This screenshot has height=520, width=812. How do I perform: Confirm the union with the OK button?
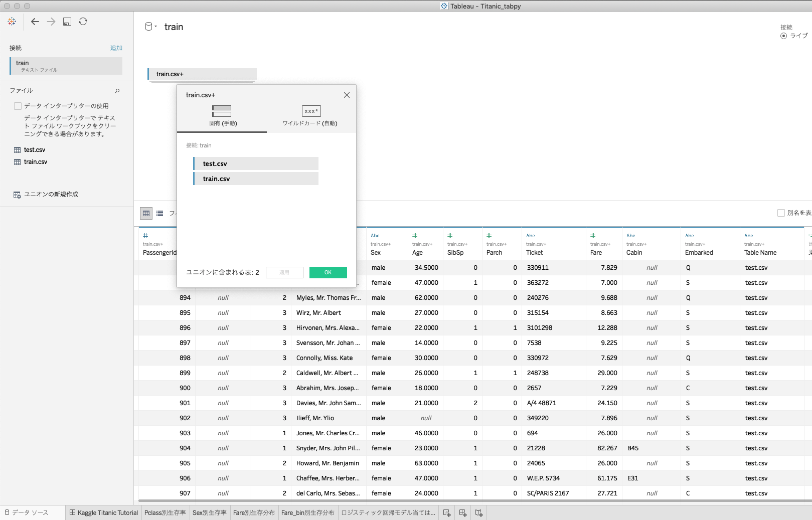point(328,272)
